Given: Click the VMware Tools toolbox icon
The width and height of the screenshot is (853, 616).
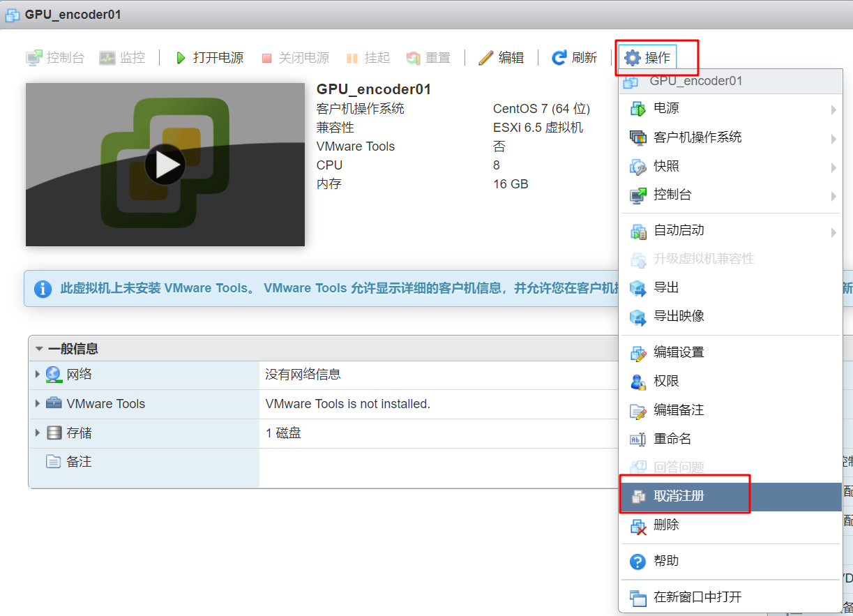Looking at the screenshot, I should tap(54, 403).
